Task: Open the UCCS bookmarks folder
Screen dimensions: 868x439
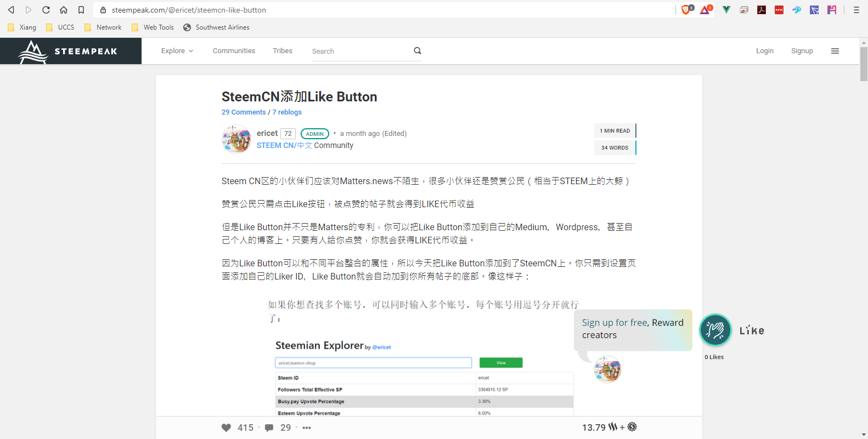Action: click(x=60, y=27)
